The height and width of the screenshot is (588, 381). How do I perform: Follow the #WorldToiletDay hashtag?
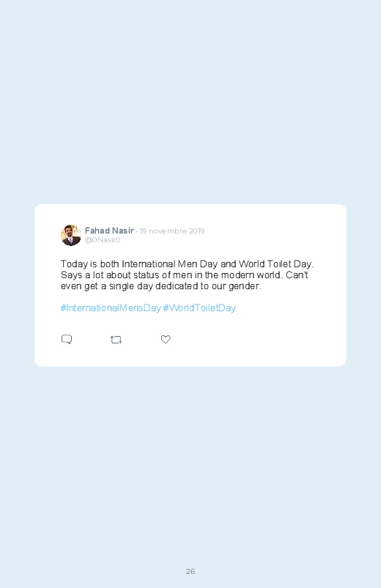pyautogui.click(x=199, y=308)
